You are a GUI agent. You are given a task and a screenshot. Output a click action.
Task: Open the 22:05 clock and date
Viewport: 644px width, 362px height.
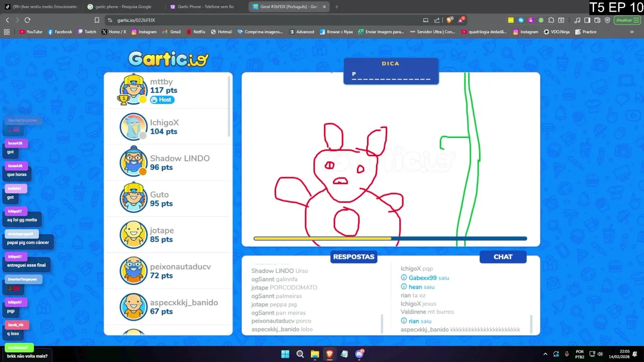click(620, 354)
